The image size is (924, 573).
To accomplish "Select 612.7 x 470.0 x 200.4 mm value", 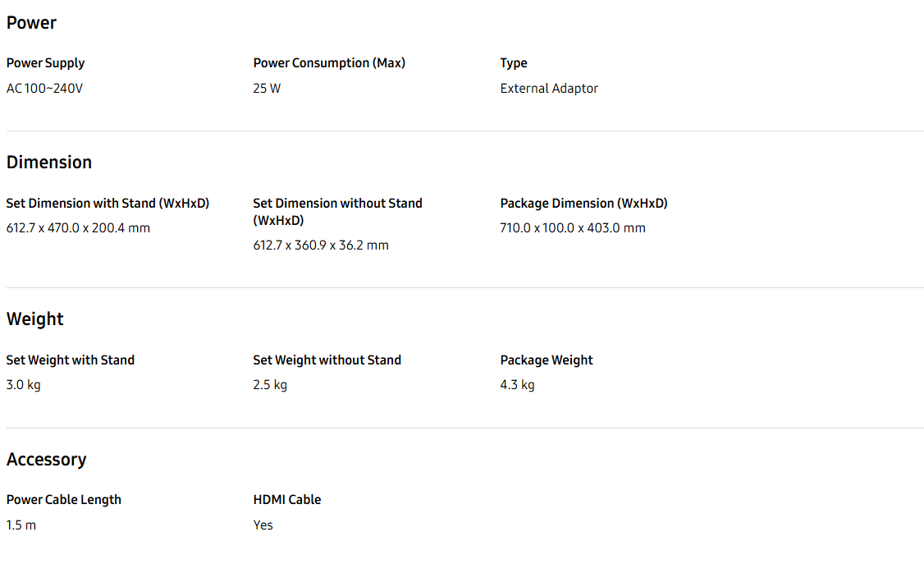I will click(x=79, y=228).
